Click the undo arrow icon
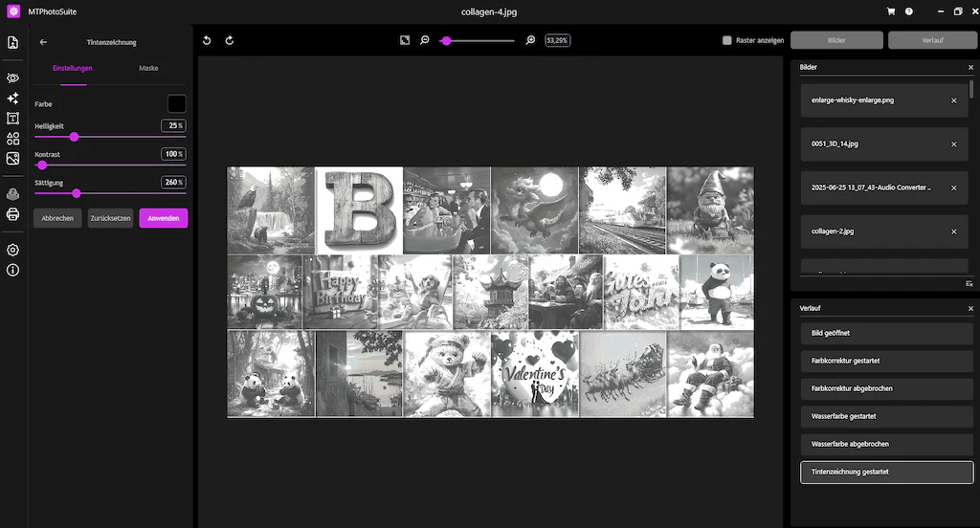The height and width of the screenshot is (528, 980). tap(207, 40)
